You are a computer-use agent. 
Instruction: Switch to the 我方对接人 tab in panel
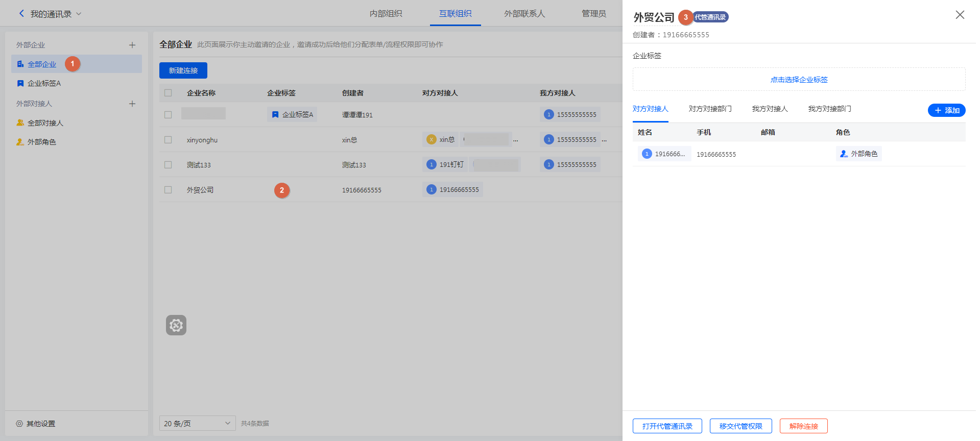point(770,109)
